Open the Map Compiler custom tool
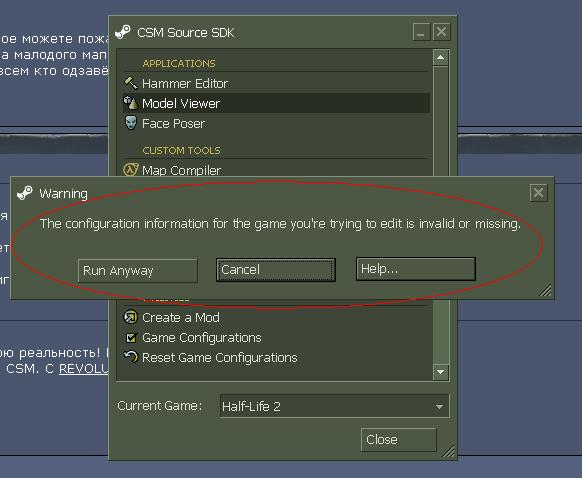 pos(276,170)
